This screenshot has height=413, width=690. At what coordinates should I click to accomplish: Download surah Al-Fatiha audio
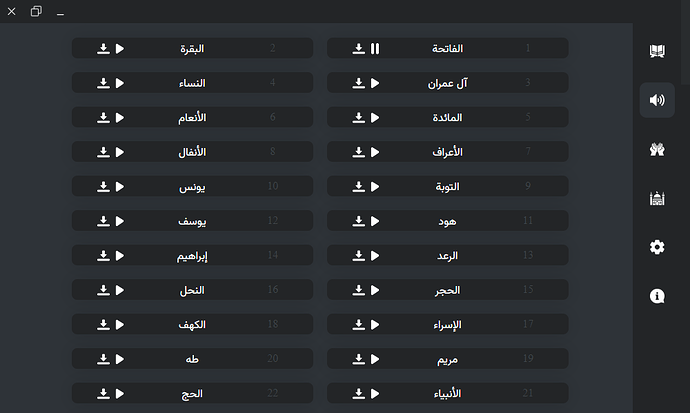(359, 48)
